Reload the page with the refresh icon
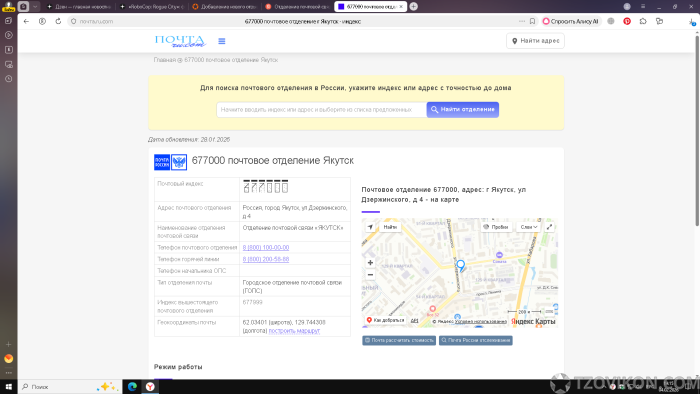 [x=58, y=21]
